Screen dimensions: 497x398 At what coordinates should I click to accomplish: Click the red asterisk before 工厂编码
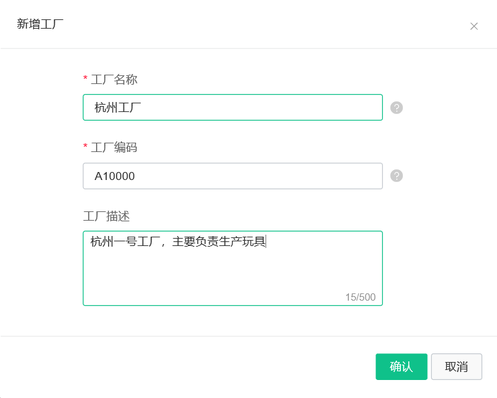(85, 146)
